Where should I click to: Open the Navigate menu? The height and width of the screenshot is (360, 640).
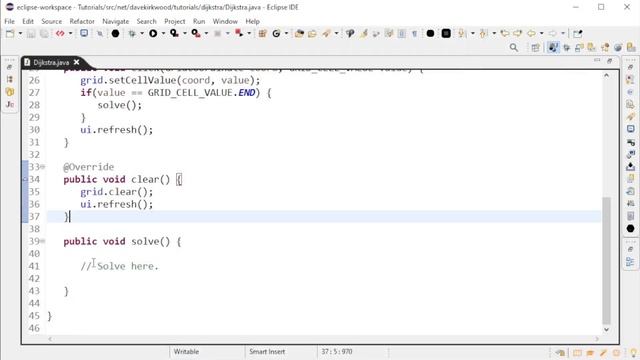click(x=116, y=21)
